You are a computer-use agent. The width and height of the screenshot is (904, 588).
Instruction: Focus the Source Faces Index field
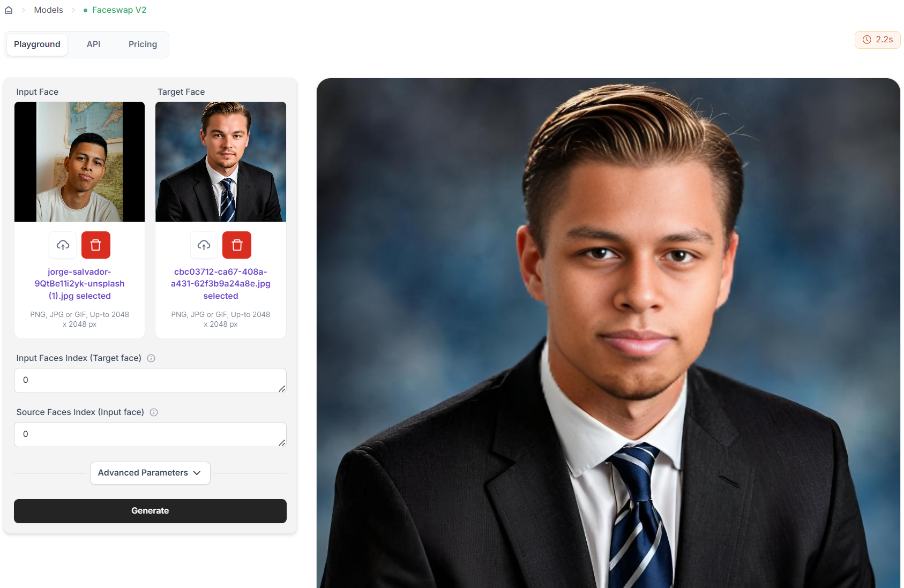150,434
